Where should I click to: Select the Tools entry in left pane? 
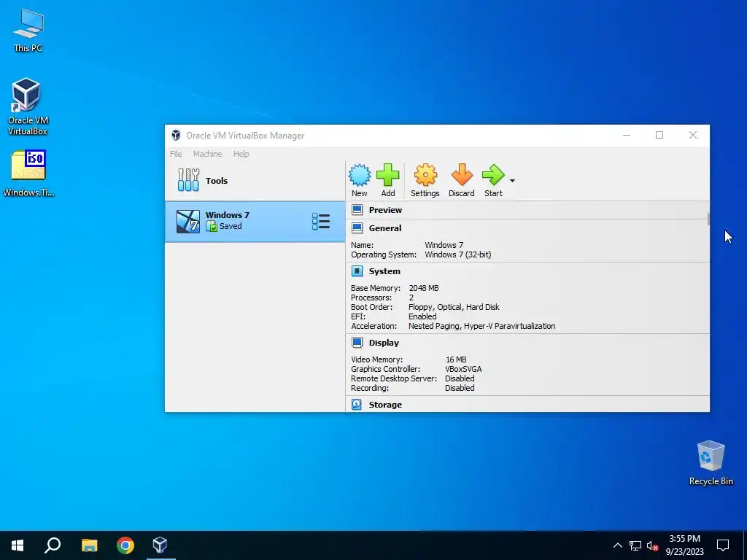point(255,181)
